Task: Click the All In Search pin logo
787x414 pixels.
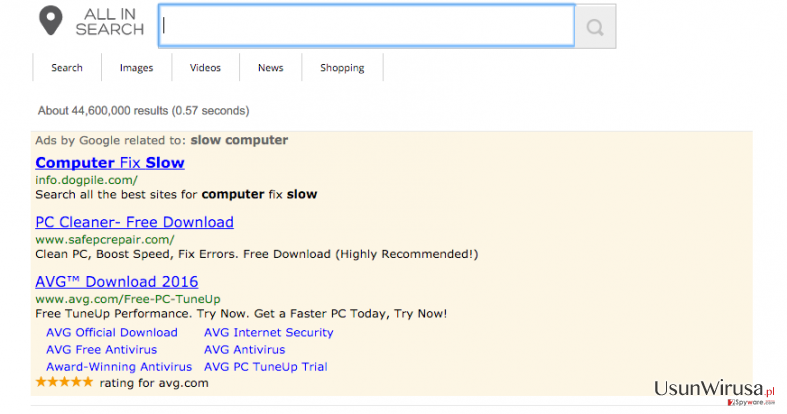Action: (x=51, y=21)
